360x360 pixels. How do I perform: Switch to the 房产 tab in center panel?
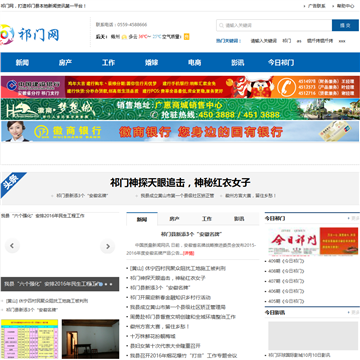tap(174, 219)
